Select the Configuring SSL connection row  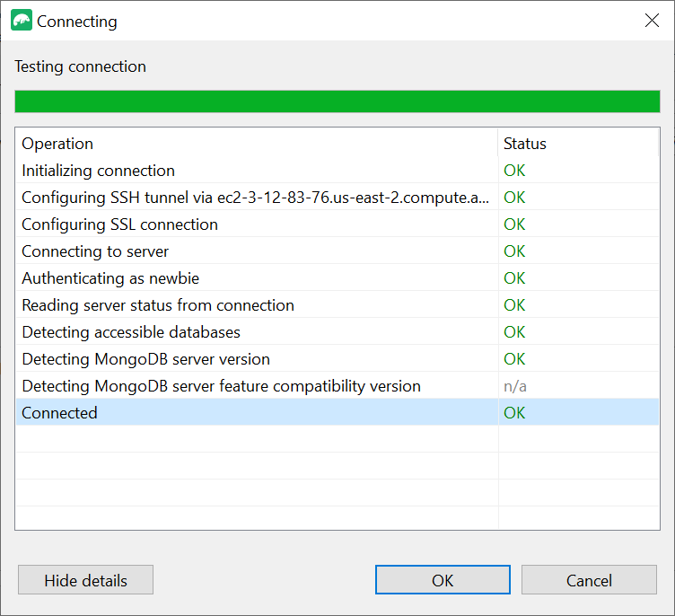click(x=119, y=224)
